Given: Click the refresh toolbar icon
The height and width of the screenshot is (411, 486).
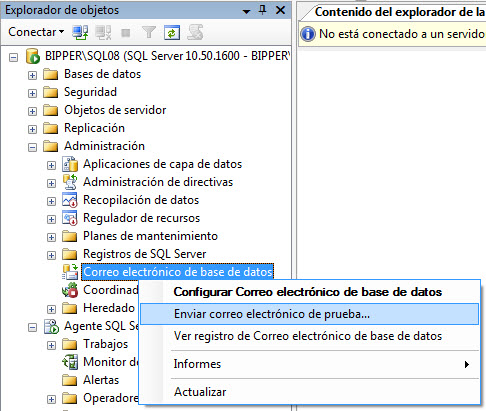Looking at the screenshot, I should pos(172,32).
